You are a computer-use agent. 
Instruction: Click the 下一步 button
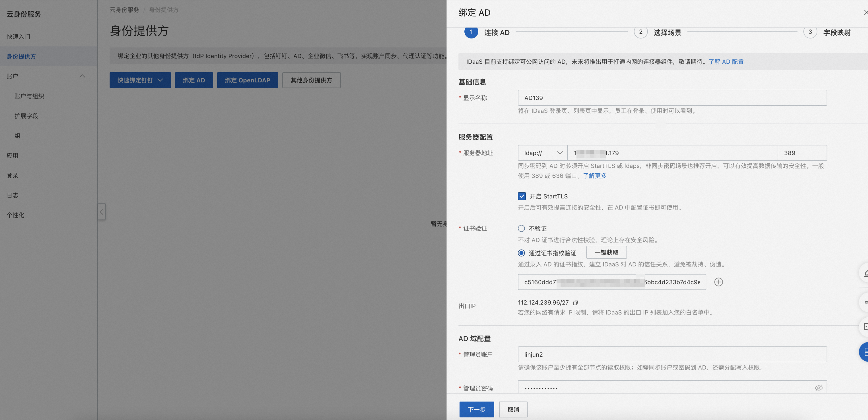[x=476, y=409]
